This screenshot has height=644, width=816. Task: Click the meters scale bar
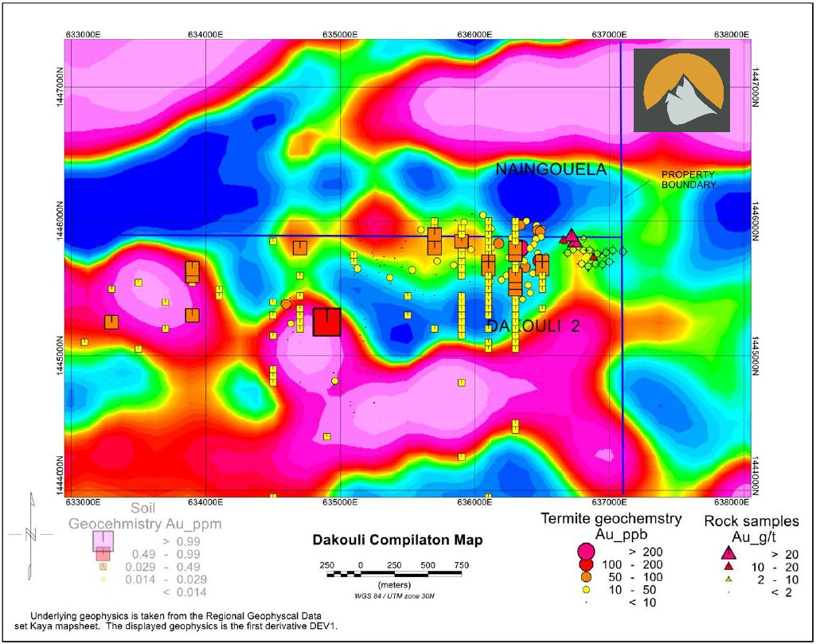point(394,574)
